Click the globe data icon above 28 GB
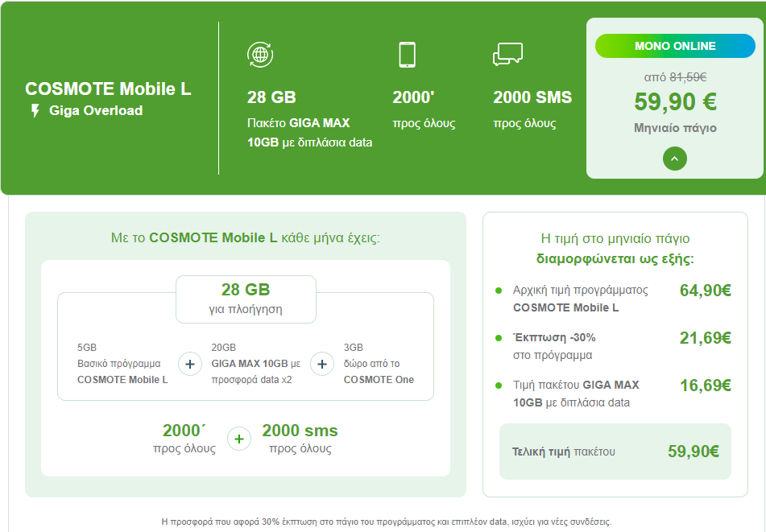 260,55
